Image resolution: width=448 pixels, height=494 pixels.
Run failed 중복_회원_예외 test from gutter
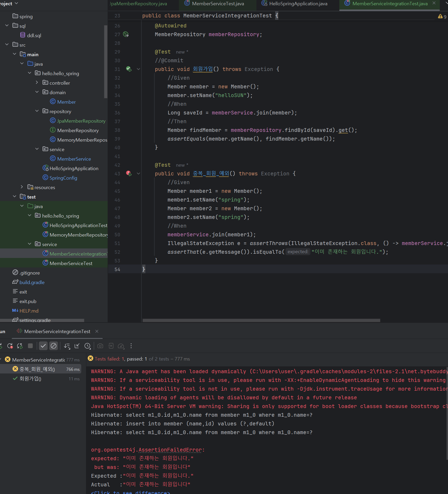[x=129, y=174]
